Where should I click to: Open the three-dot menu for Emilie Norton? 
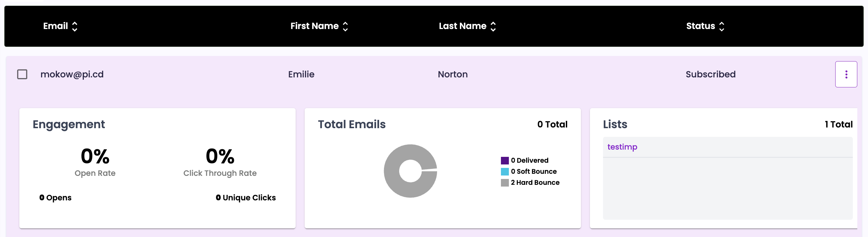[x=846, y=74]
